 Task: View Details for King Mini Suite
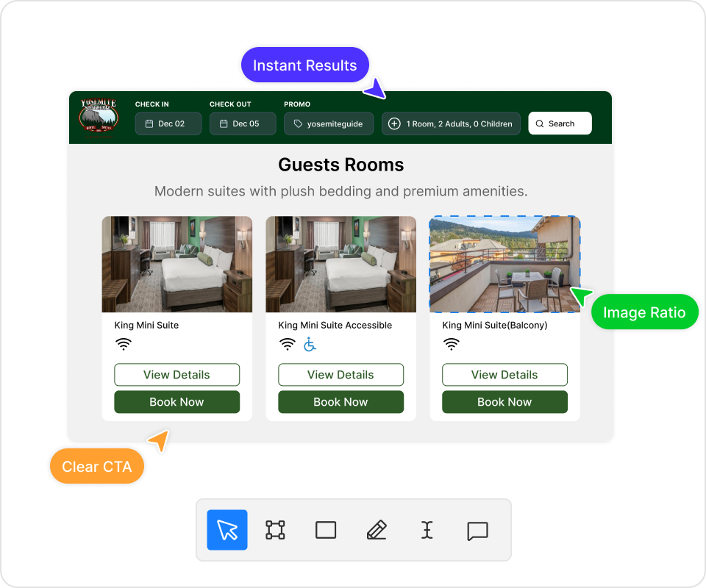[x=177, y=375]
